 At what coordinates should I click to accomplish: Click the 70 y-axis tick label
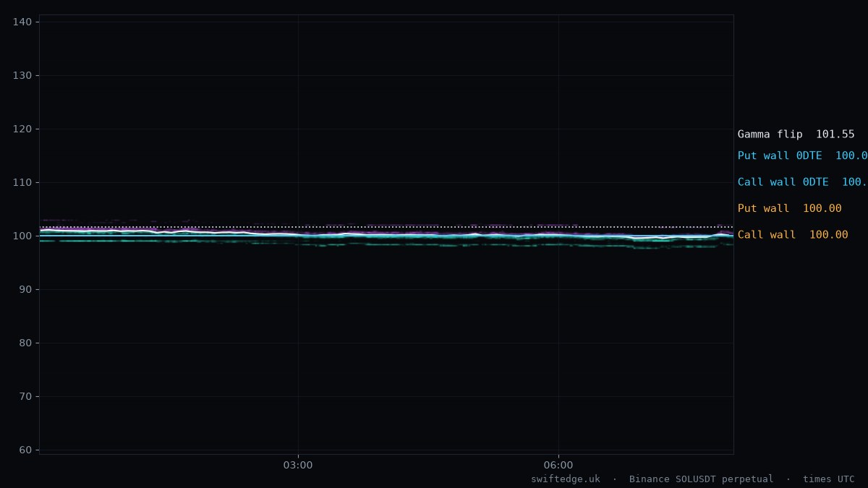click(x=25, y=397)
